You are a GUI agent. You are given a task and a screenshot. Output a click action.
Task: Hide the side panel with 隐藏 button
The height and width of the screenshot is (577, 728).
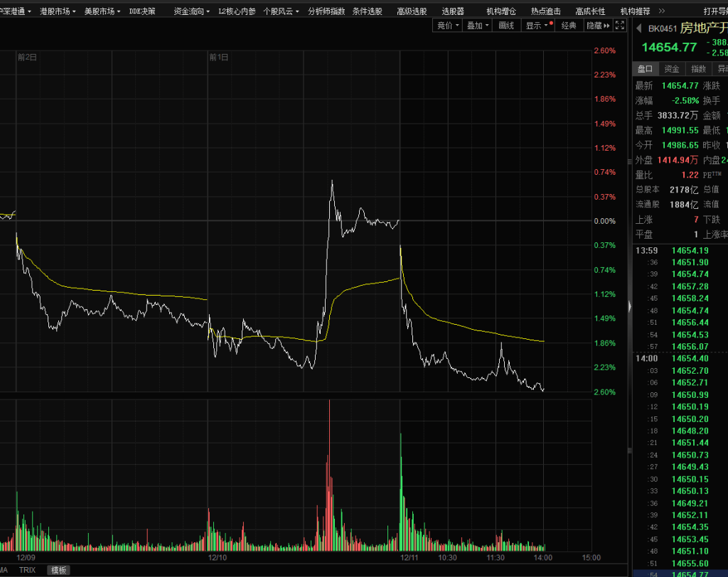[597, 25]
